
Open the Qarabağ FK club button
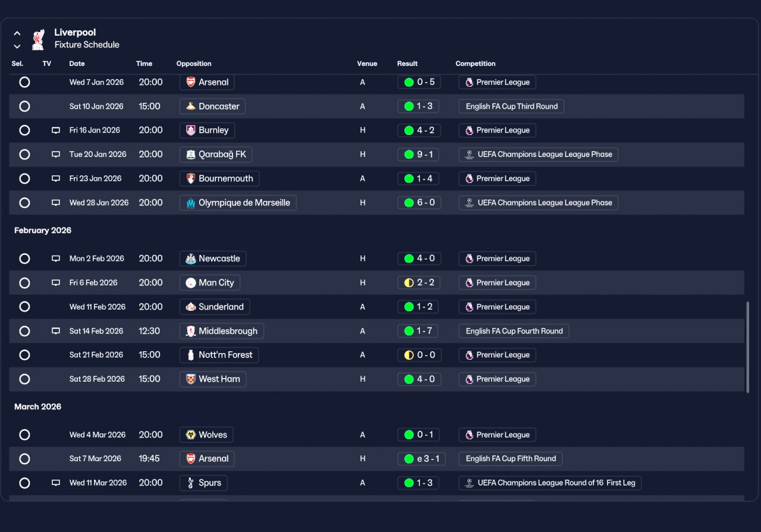click(216, 155)
